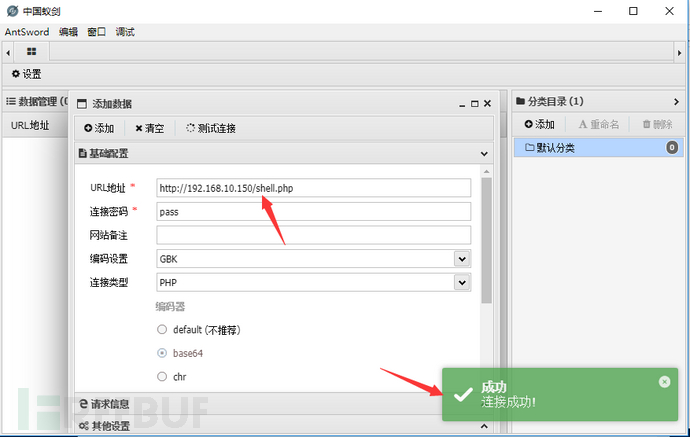The height and width of the screenshot is (437, 690).
Task: Open the AntSword menu
Action: click(27, 32)
